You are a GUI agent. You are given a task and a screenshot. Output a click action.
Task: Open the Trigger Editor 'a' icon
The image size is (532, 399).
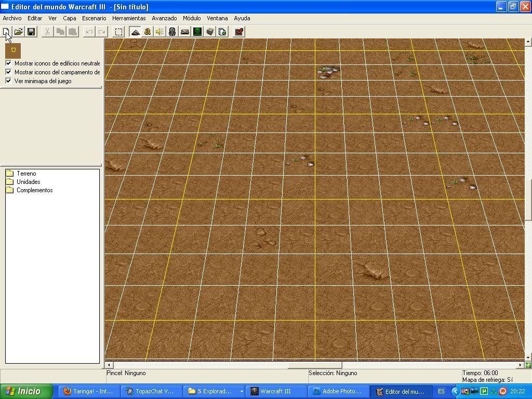(147, 32)
